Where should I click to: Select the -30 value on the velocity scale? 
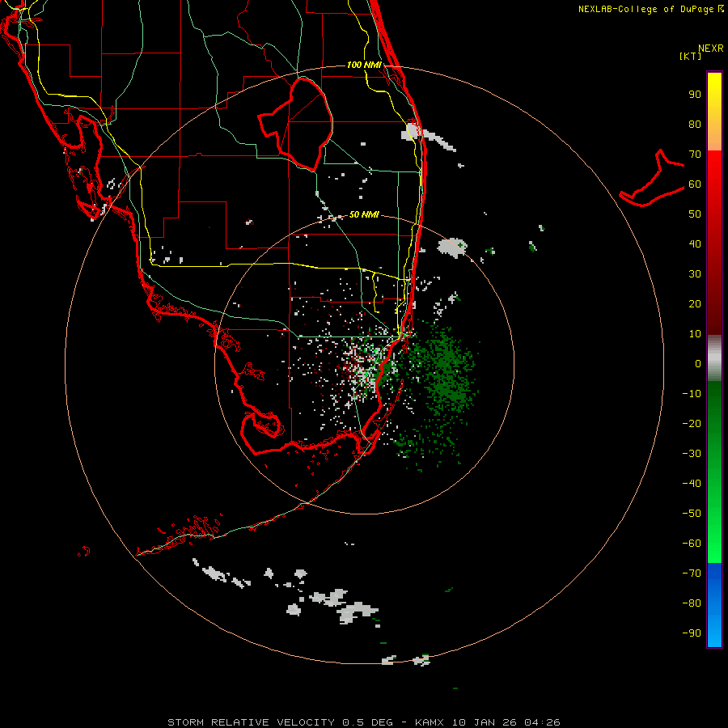692,454
